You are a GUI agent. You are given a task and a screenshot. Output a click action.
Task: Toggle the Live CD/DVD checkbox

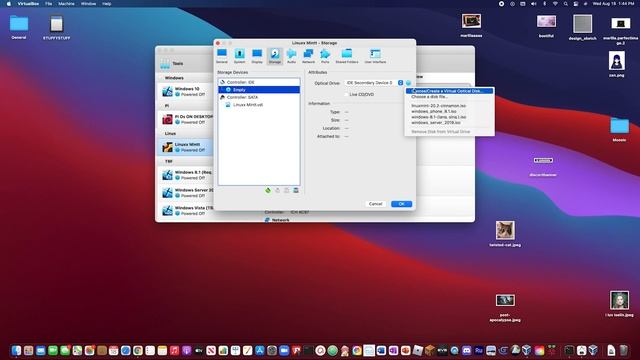[x=347, y=94]
